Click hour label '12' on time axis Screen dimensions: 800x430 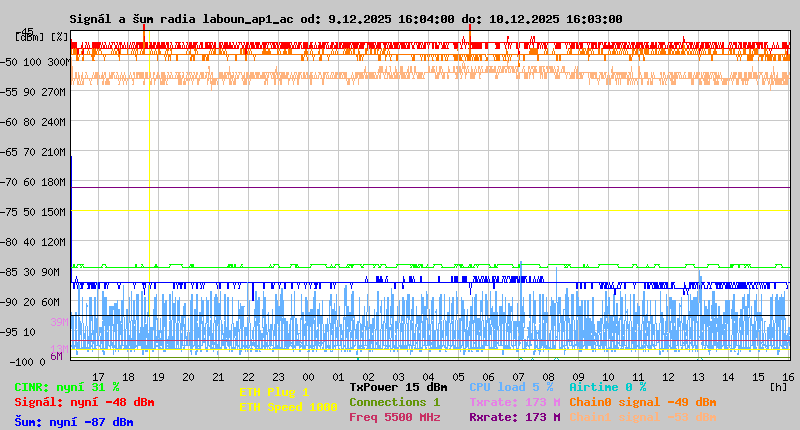click(668, 377)
